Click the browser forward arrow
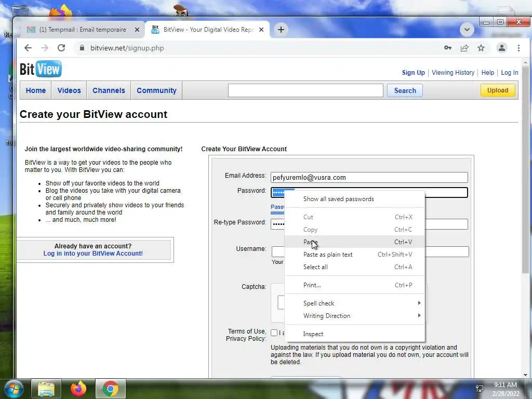The height and width of the screenshot is (399, 532). click(x=45, y=48)
